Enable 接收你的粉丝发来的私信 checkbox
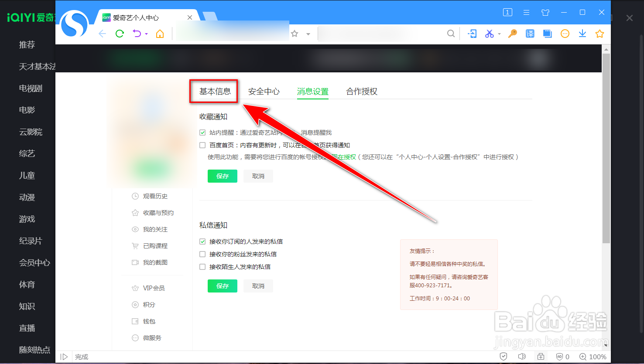This screenshot has height=364, width=644. click(x=202, y=254)
